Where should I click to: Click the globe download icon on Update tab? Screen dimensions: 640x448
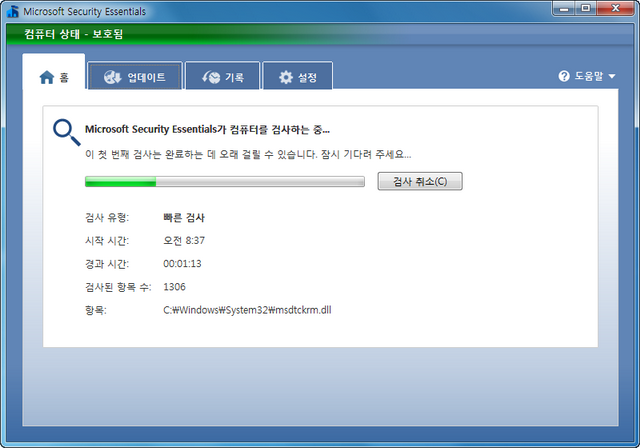coord(112,77)
